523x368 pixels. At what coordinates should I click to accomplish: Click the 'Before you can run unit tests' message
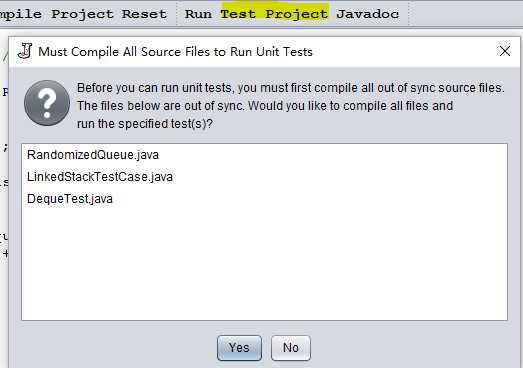pyautogui.click(x=290, y=88)
